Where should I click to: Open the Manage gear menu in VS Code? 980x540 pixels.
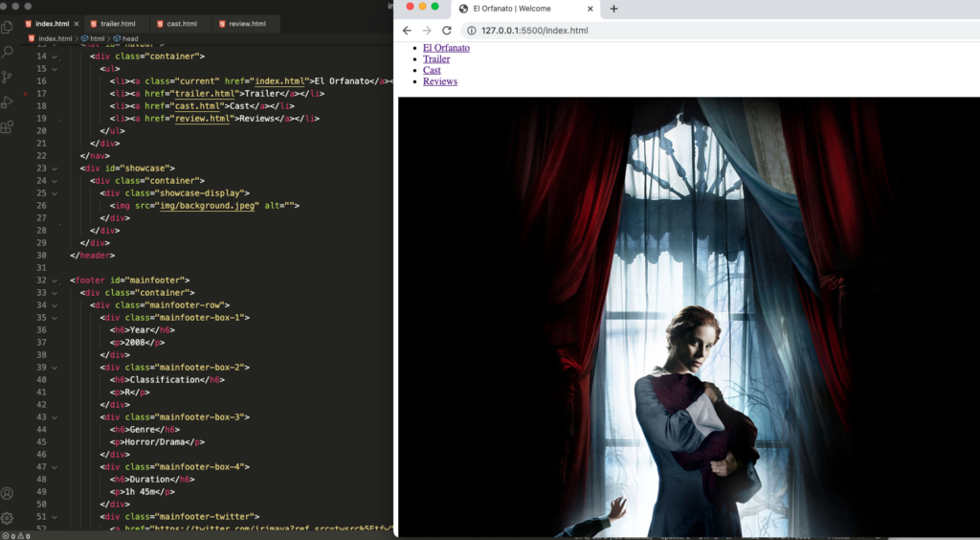tap(7, 518)
